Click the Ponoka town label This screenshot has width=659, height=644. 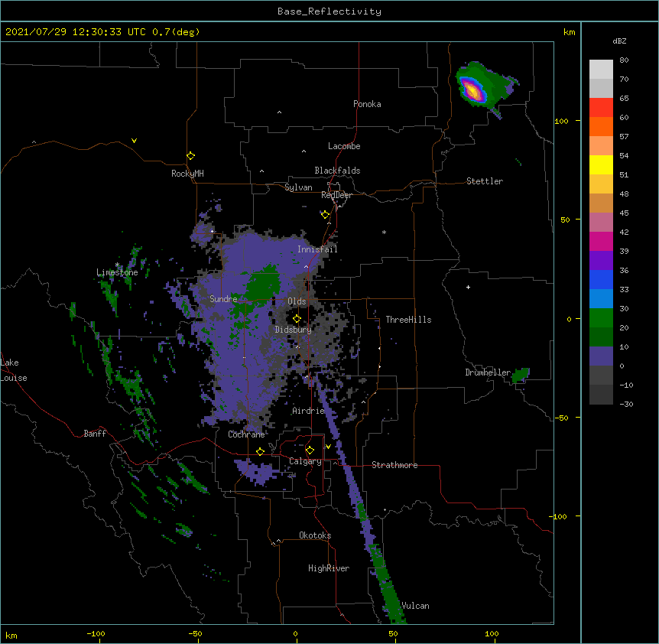(367, 104)
